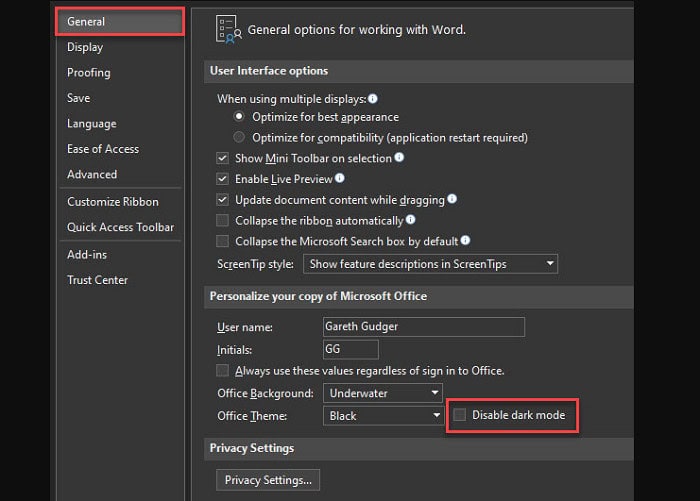Screen dimensions: 700x501
Task: Toggle Enable Live Preview checkbox
Action: click(222, 179)
